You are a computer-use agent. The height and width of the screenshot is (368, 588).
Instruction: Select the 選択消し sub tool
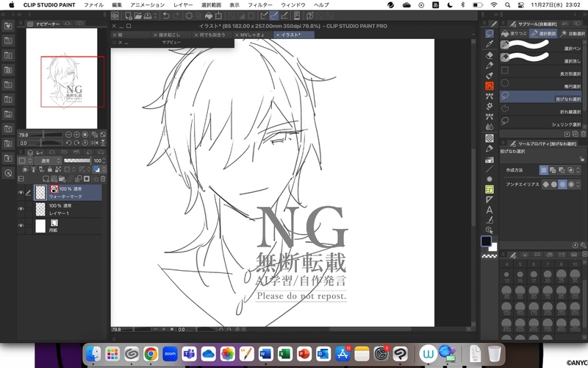click(541, 58)
